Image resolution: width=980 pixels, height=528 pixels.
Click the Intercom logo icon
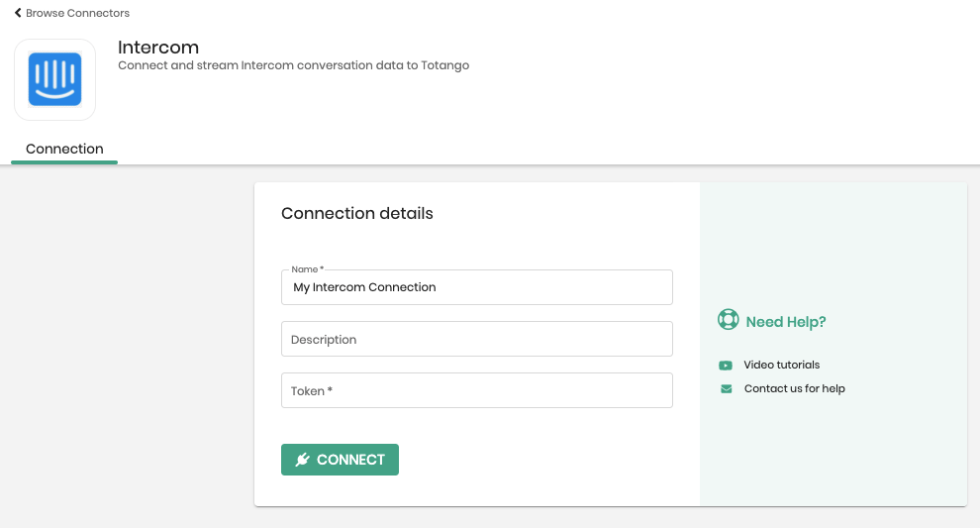55,79
